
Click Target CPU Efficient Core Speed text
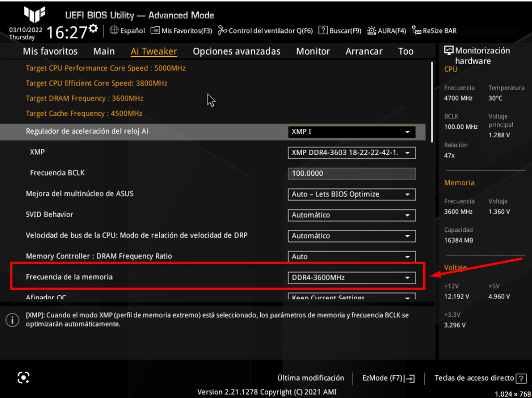(97, 83)
